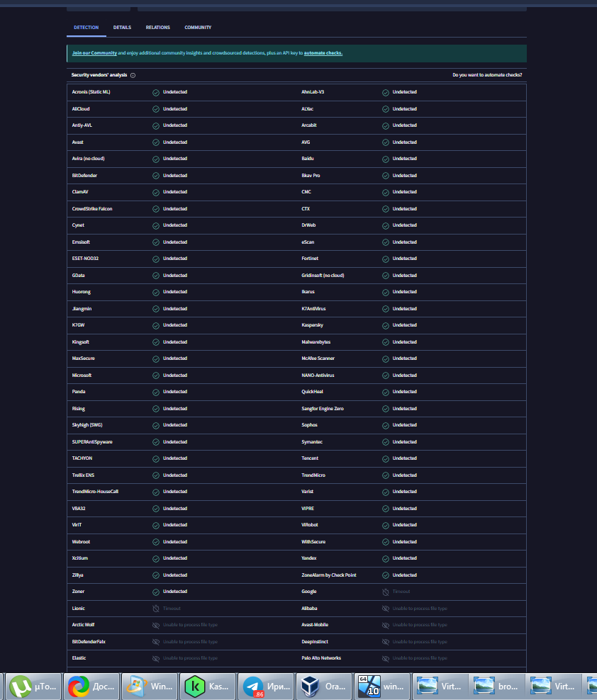Follow the 'Join our Community' link

coord(94,53)
